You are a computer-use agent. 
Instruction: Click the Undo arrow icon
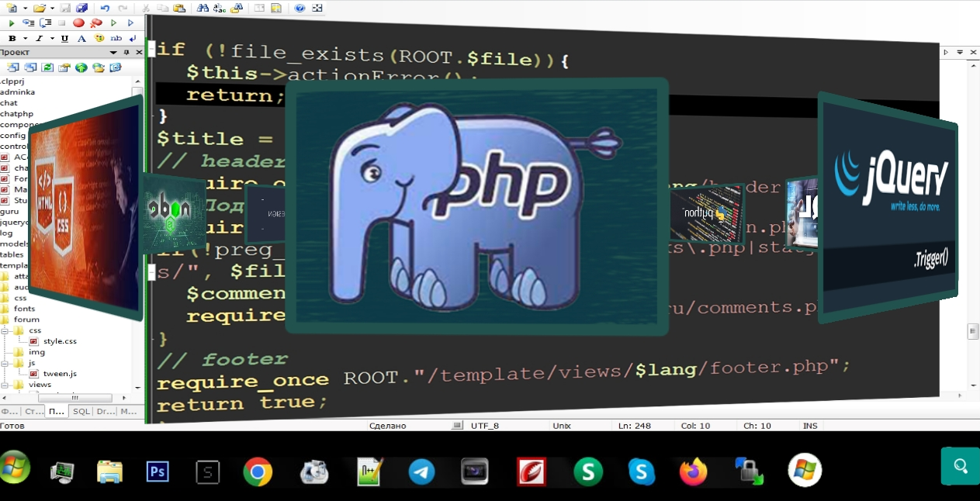point(106,8)
